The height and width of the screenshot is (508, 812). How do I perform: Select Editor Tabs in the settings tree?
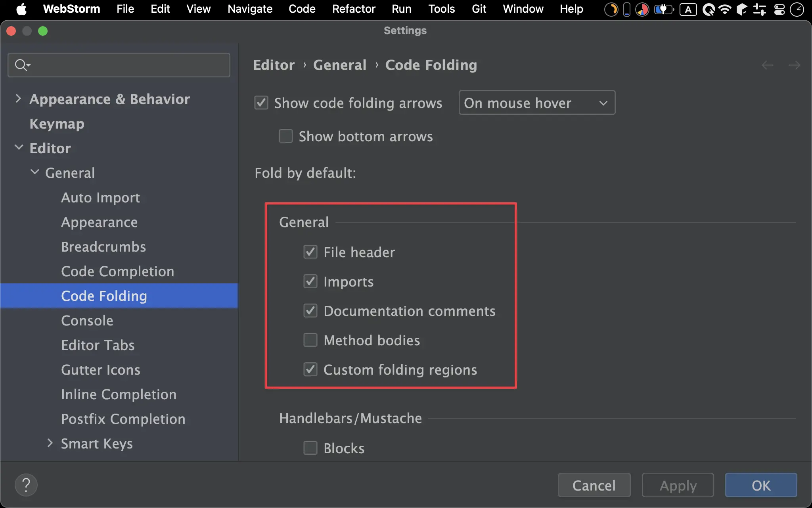(x=98, y=345)
